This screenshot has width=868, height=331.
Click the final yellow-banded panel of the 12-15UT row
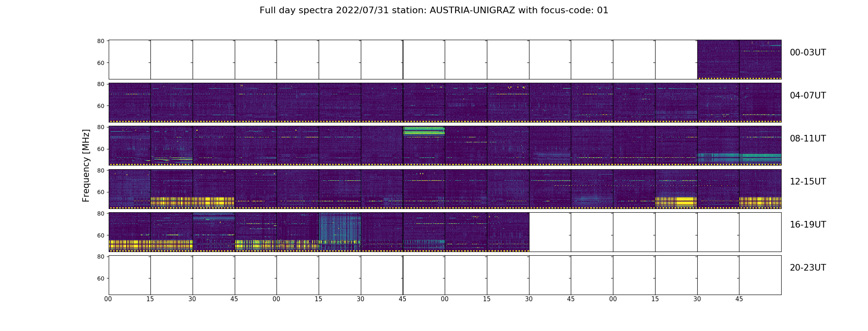click(x=760, y=189)
